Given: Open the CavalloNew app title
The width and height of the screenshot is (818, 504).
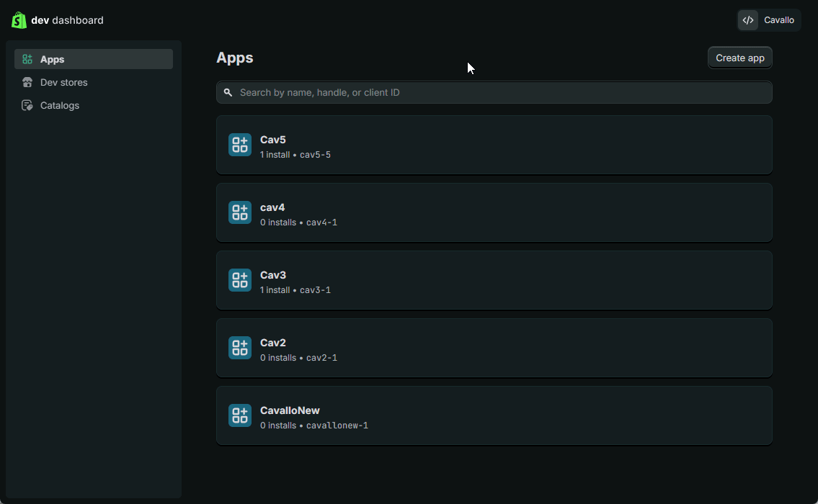Looking at the screenshot, I should tap(290, 410).
